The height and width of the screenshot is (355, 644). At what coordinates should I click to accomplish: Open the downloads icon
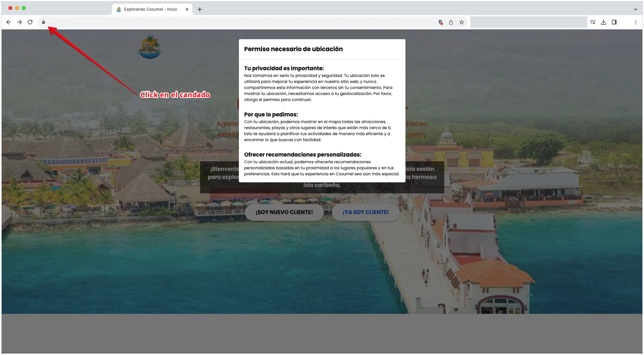tap(603, 22)
